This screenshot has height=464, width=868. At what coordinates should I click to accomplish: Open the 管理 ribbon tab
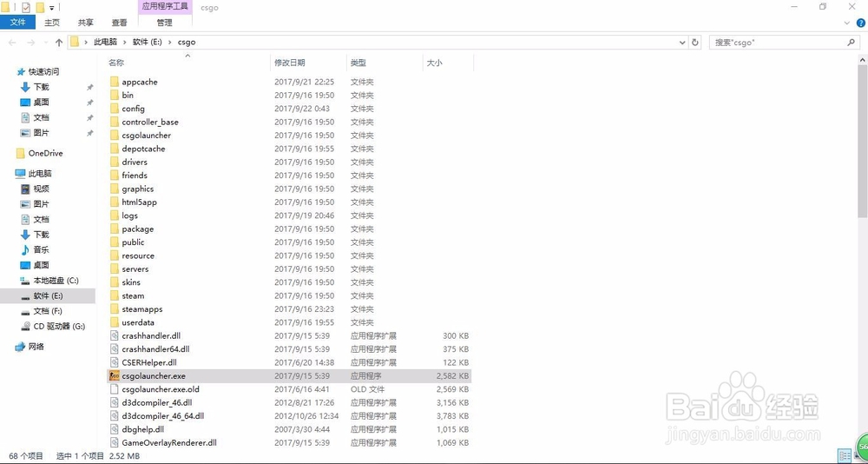click(164, 23)
